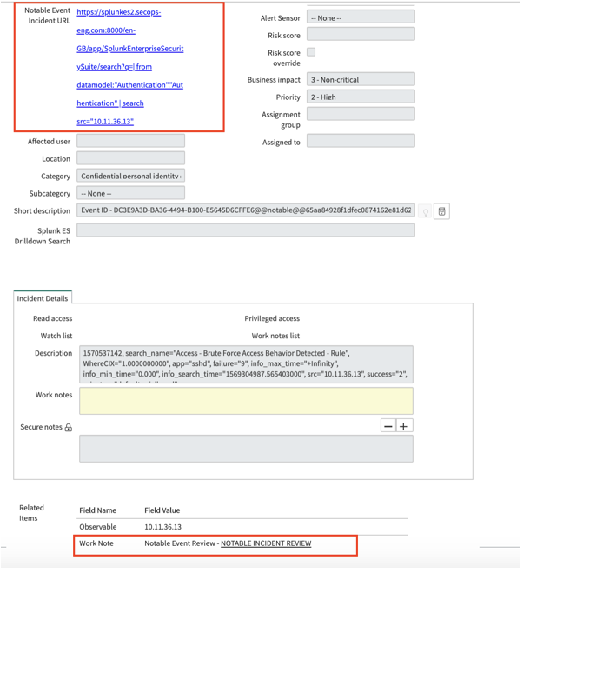Click the Read access label
Screen dimensions: 603x700
[53, 318]
